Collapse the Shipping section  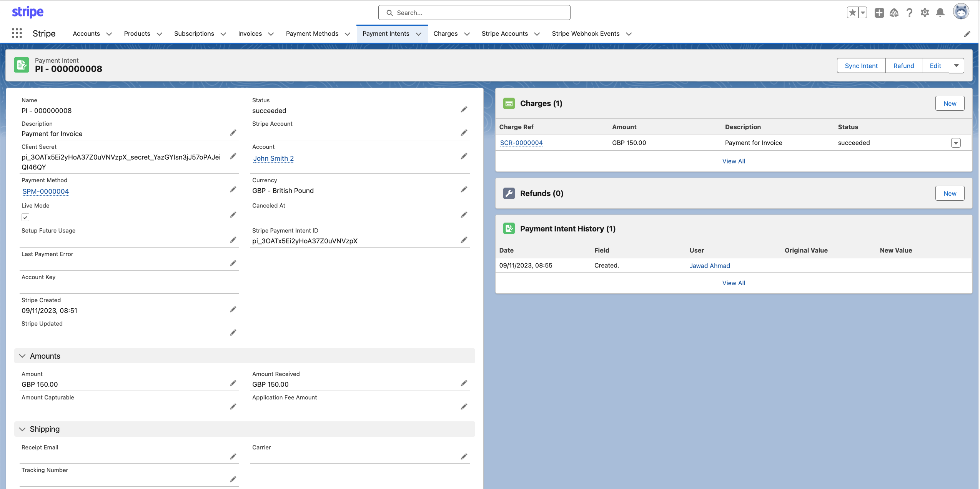22,429
